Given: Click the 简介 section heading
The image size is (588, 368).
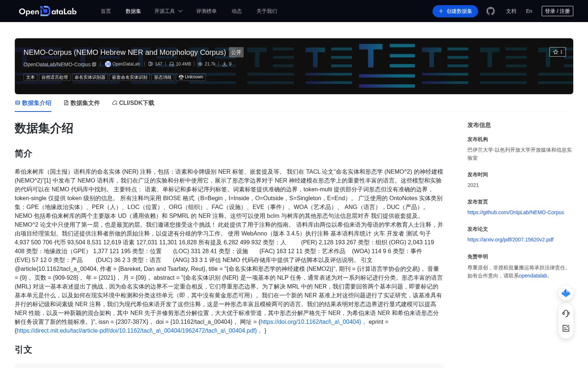Looking at the screenshot, I should click(x=24, y=153).
